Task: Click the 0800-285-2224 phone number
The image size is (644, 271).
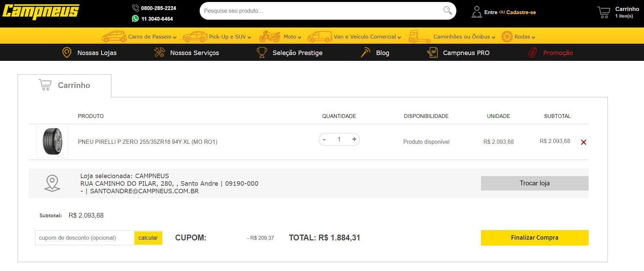Action: (159, 8)
